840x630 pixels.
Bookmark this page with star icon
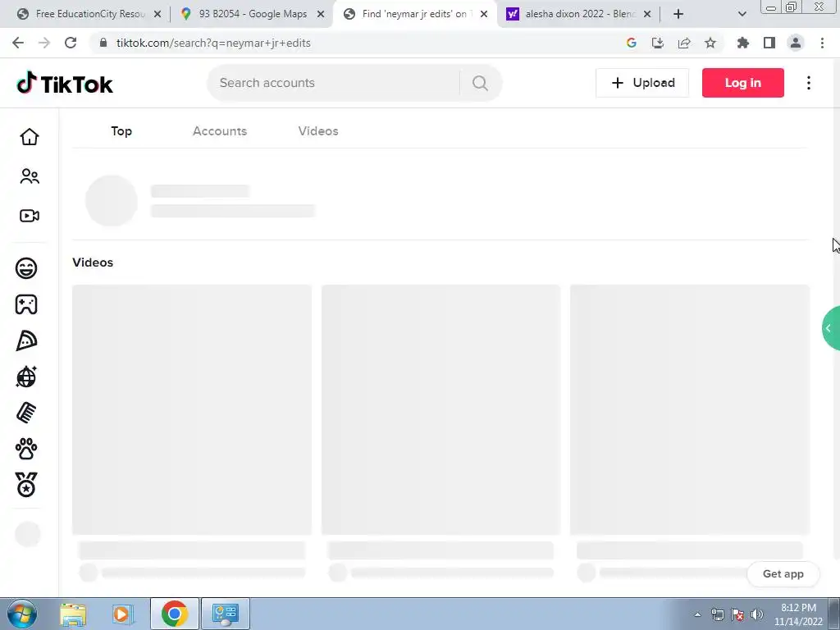pos(710,43)
